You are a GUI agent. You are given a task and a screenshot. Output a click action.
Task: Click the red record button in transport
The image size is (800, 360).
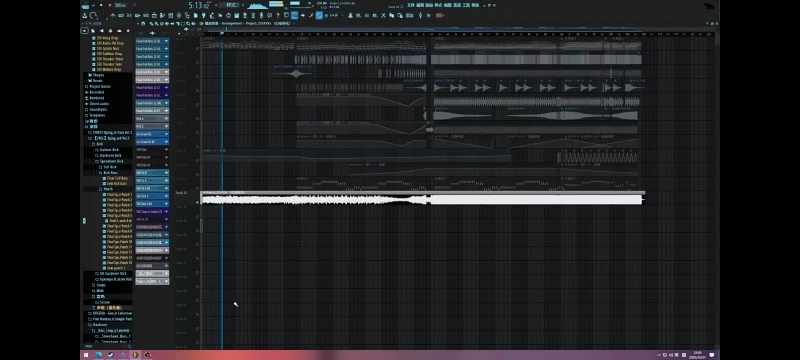[110, 5]
